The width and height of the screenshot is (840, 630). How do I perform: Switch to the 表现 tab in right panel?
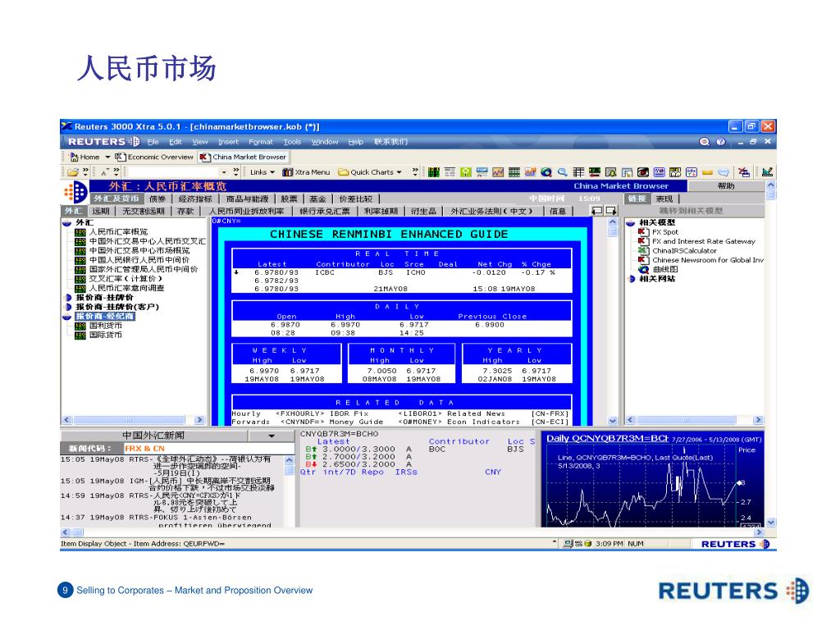[x=664, y=199]
